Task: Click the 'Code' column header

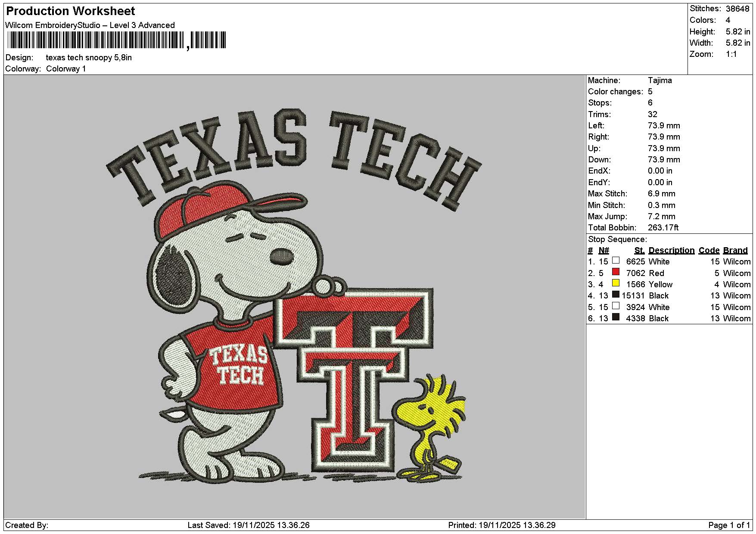Action: click(709, 250)
